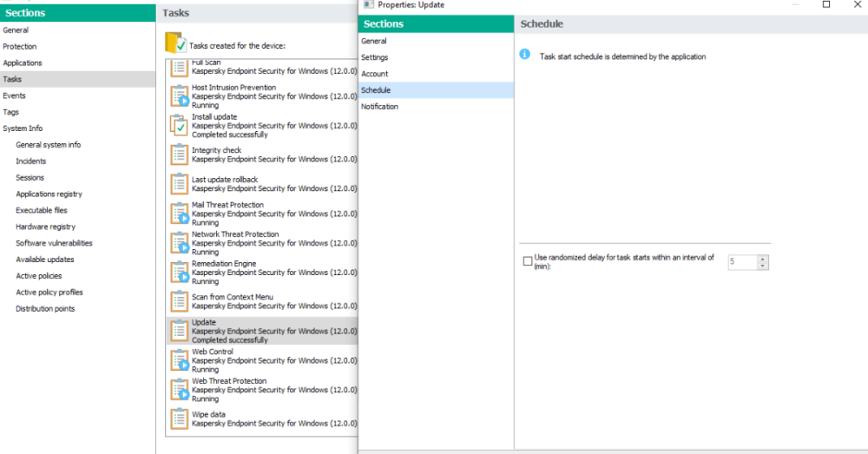Open the Applications section
Image resolution: width=868 pixels, height=454 pixels.
(x=77, y=63)
